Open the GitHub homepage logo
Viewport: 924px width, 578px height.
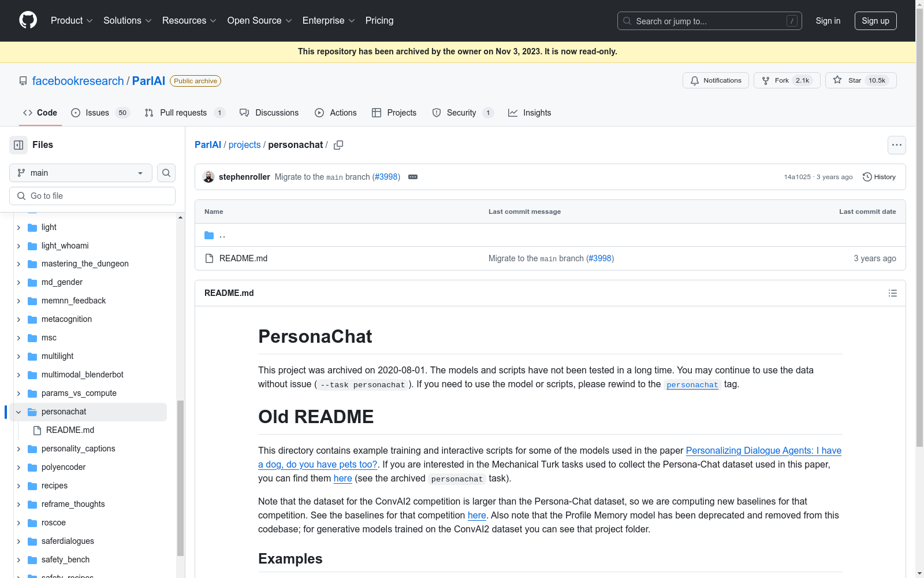28,20
